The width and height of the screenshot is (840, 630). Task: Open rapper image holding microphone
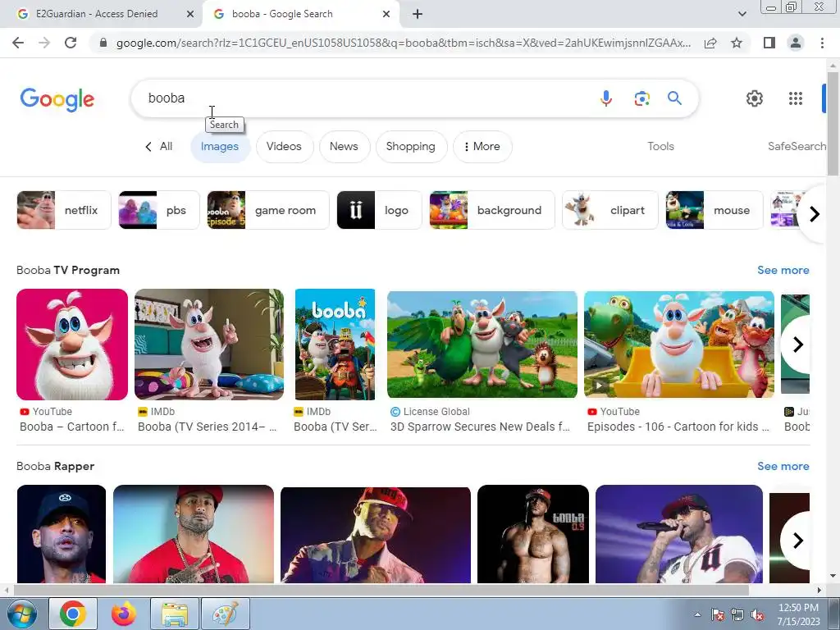678,534
